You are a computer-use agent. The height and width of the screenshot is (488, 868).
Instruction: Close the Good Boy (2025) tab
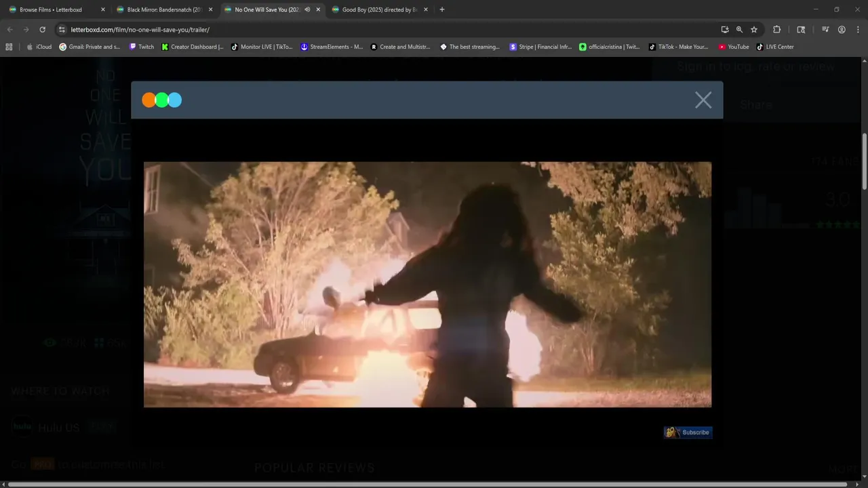click(426, 9)
